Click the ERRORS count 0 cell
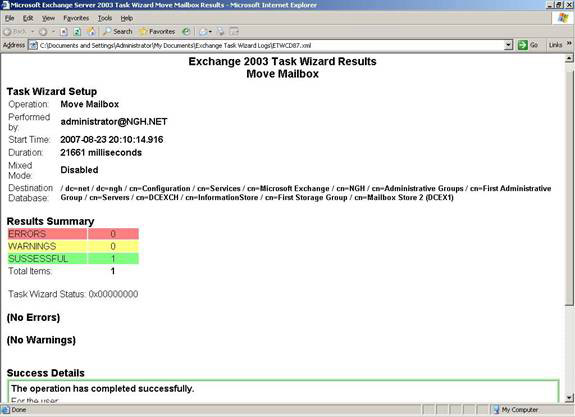 pyautogui.click(x=113, y=234)
